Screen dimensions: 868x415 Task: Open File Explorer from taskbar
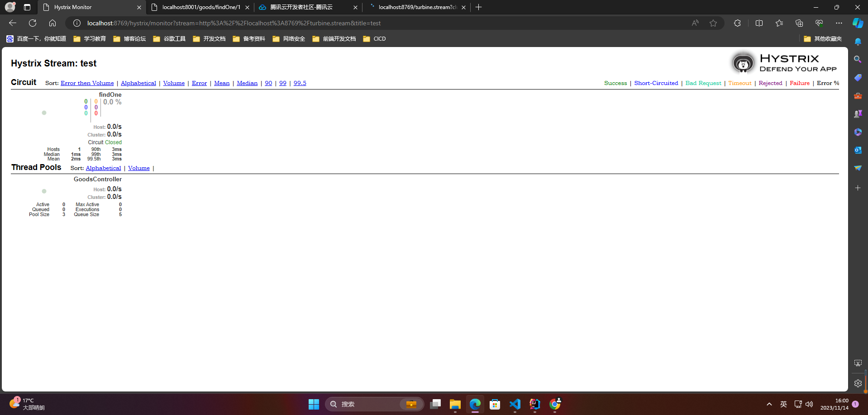click(455, 404)
